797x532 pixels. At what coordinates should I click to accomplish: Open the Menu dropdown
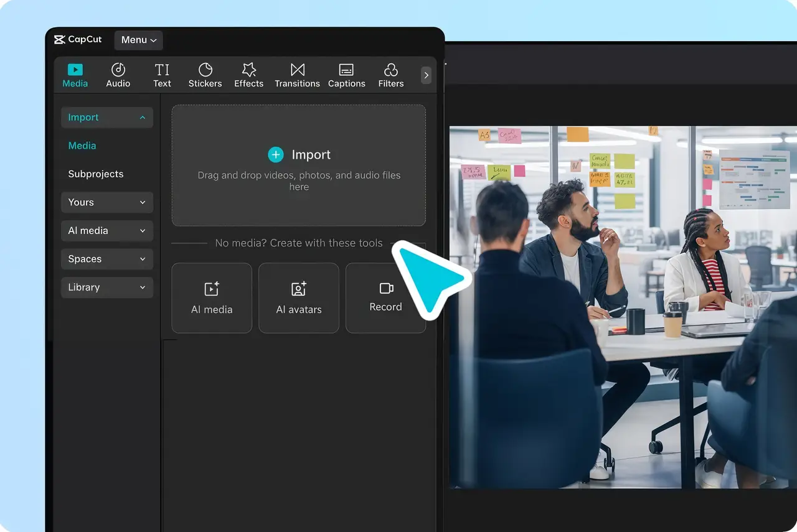[x=138, y=40]
